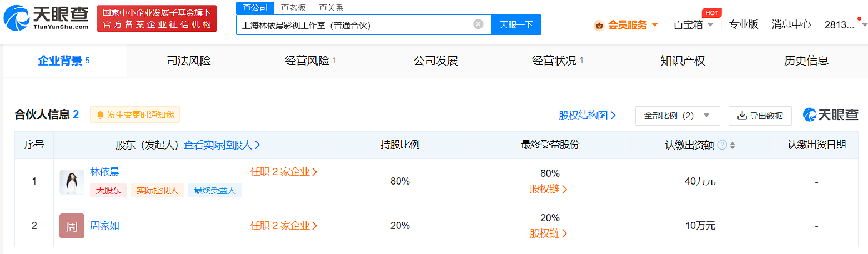Switch to the 司法风险 tab
This screenshot has width=868, height=254.
point(189,61)
